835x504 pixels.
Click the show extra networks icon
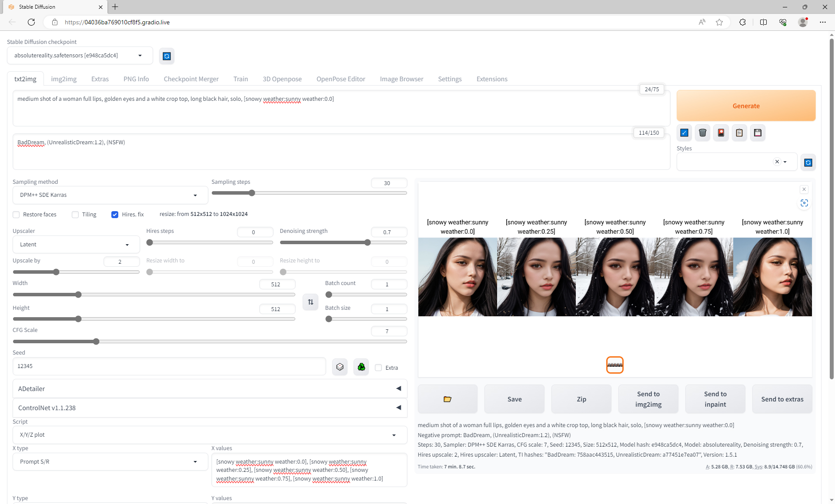click(721, 133)
